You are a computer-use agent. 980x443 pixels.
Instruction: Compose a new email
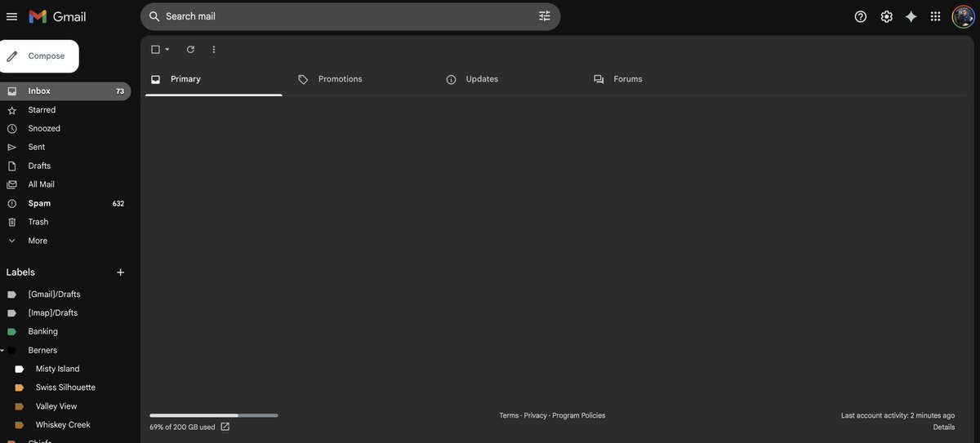tap(38, 56)
